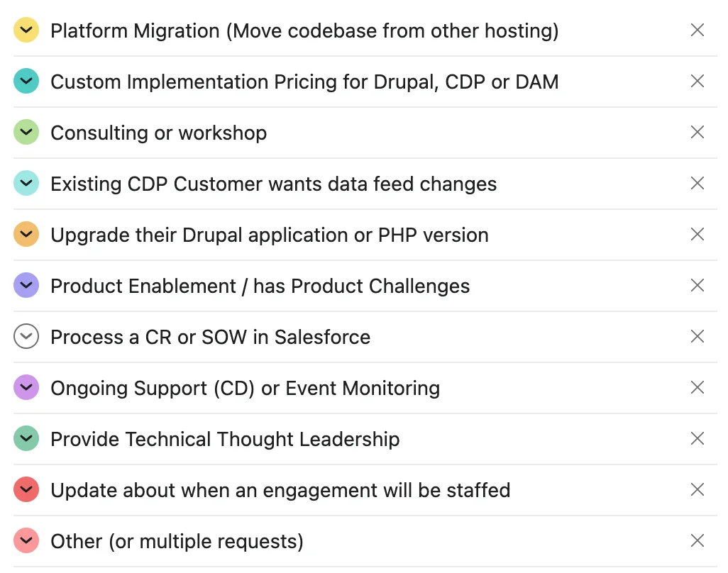Open the Provide Technical Thought Leadership chevron
728x573 pixels.
pyautogui.click(x=26, y=438)
